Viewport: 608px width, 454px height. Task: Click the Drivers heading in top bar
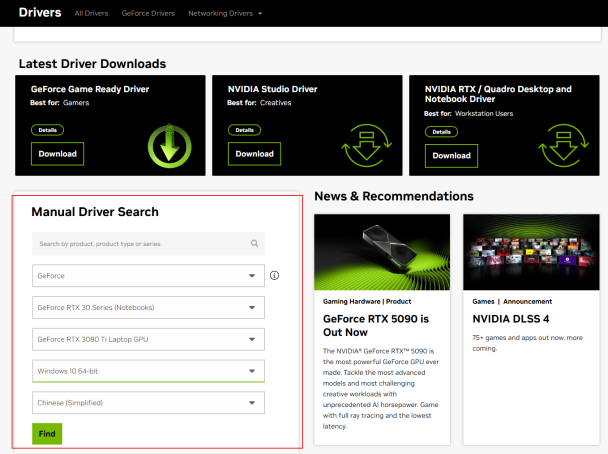click(x=40, y=12)
